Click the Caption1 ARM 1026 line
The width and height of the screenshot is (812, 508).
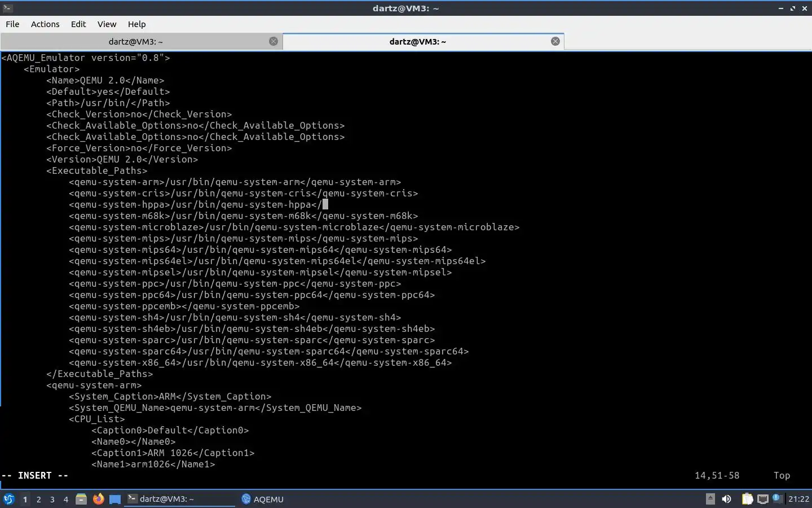[x=173, y=453]
